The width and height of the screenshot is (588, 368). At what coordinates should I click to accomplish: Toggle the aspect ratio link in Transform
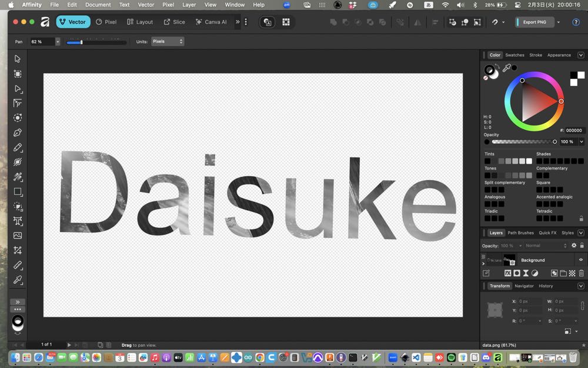(x=582, y=305)
